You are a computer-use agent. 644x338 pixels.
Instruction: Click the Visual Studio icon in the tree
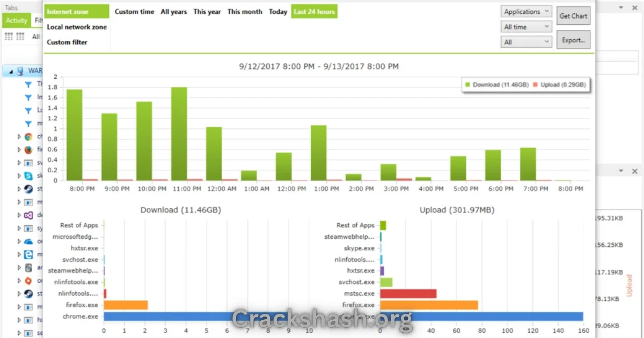(28, 215)
